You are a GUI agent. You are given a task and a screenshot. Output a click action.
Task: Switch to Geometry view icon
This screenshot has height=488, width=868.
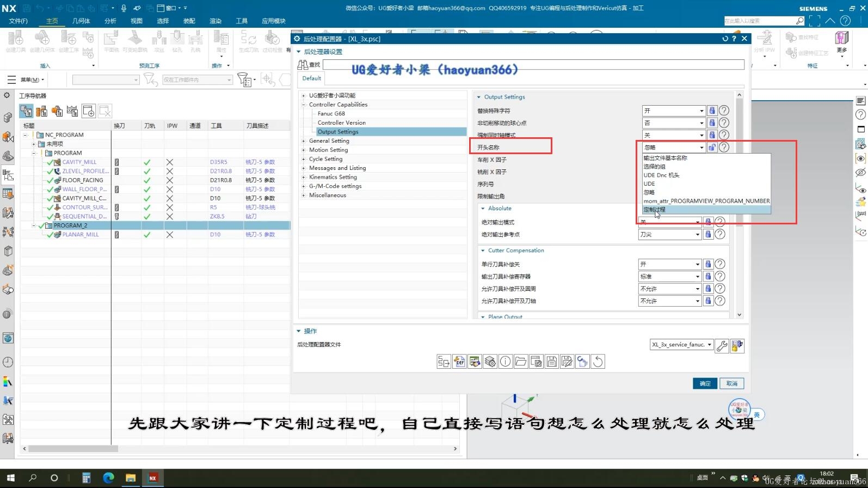57,111
